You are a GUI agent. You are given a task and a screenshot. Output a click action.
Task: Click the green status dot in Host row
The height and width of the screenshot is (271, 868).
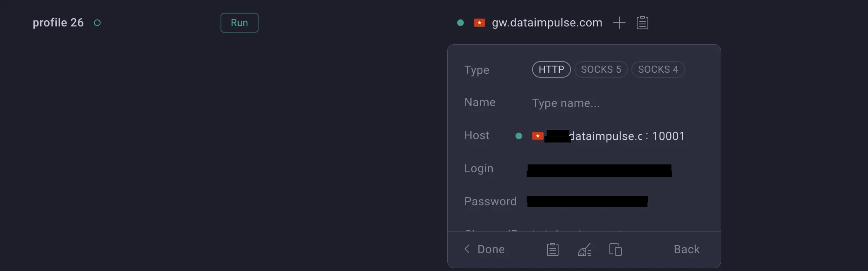(x=519, y=136)
